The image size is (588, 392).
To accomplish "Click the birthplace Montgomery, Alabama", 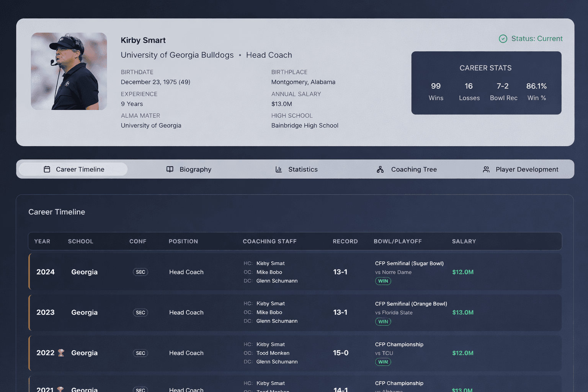I will click(303, 82).
